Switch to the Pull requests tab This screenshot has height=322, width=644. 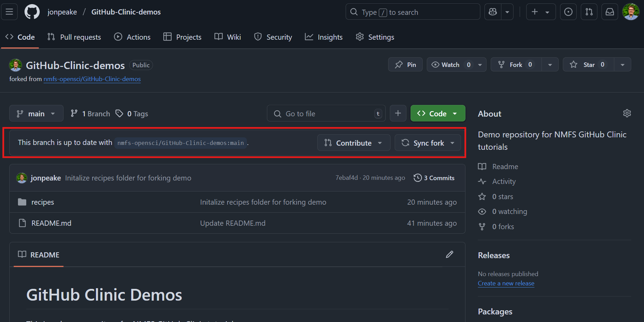click(x=74, y=37)
